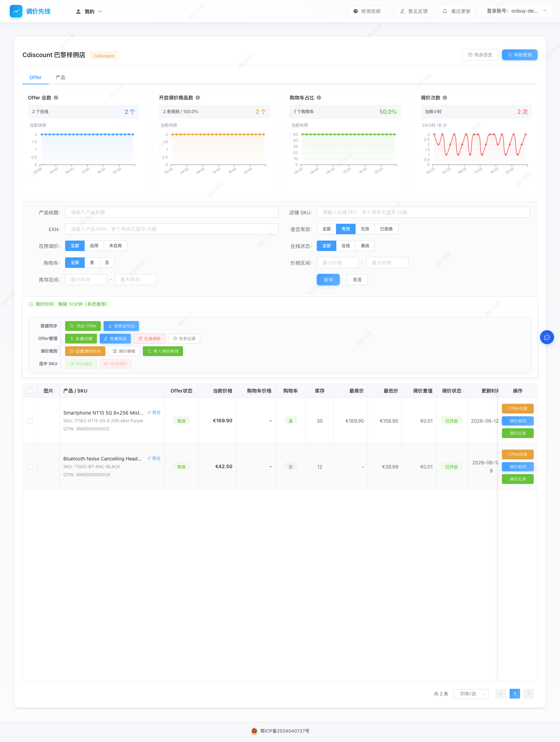The height and width of the screenshot is (742, 560).
Task: Open 任务记录 task log
Action: point(184,339)
